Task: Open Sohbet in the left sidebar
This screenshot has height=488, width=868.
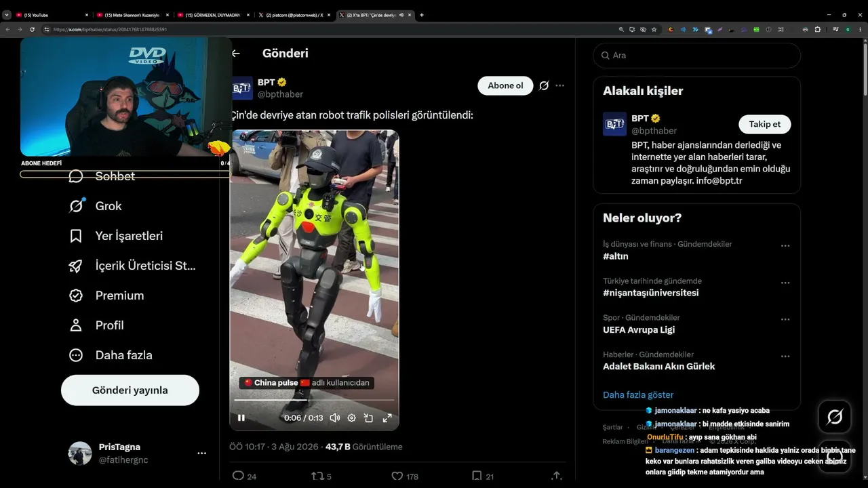Action: pos(102,176)
